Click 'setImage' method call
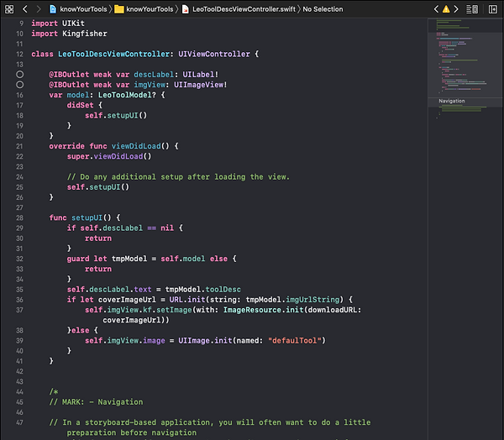This screenshot has height=440, width=504. 174,310
